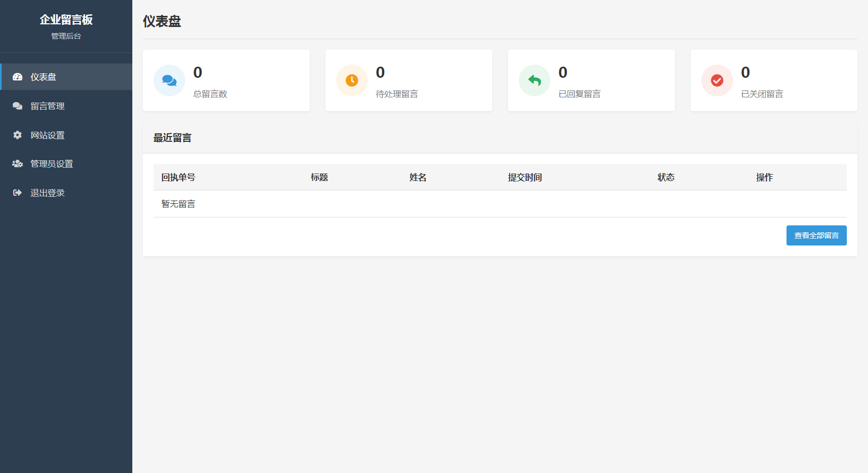Screen dimensions: 868x473
Task: Open 管理员设置 from the sidebar
Action: 52,164
